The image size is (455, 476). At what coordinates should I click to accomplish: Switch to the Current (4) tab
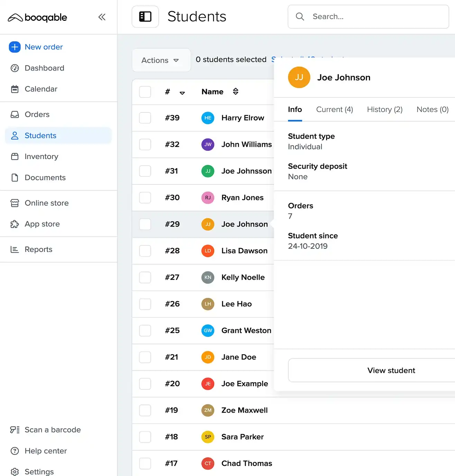point(334,110)
